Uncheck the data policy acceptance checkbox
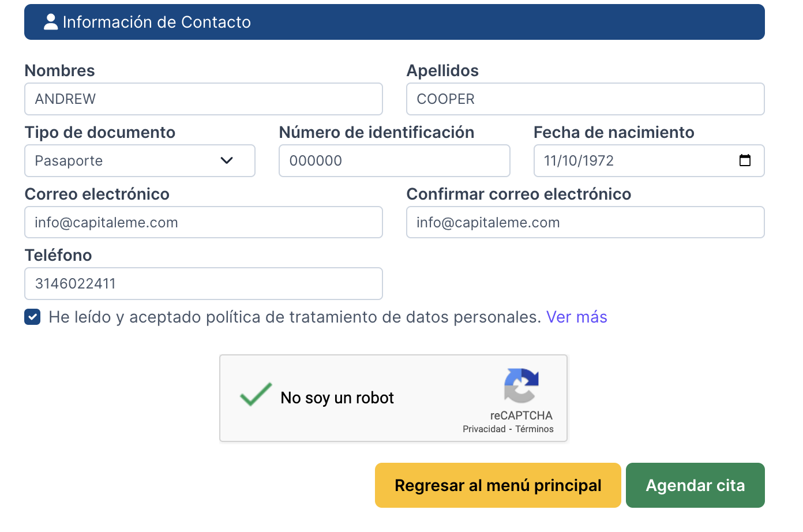Image resolution: width=803 pixels, height=532 pixels. tap(32, 317)
